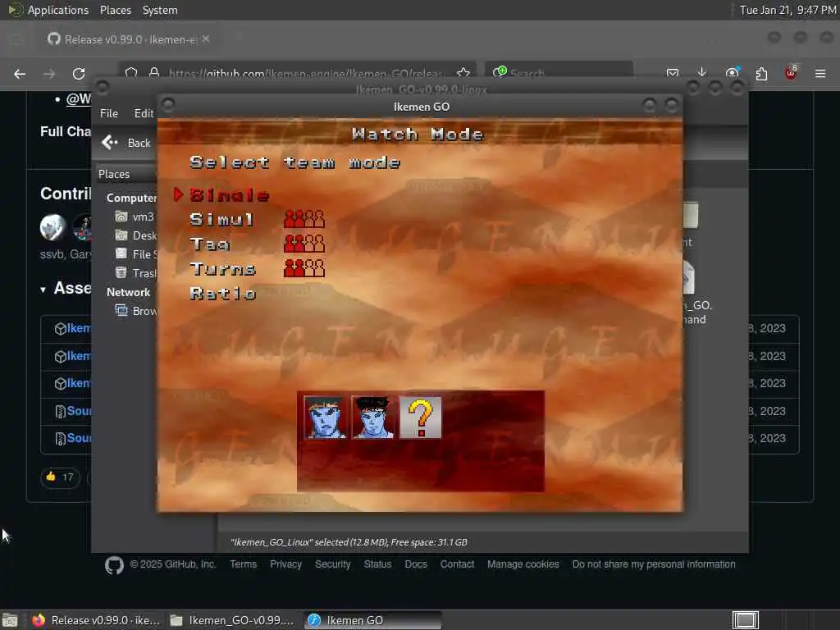
Task: Open the System menu in top panel
Action: [160, 10]
